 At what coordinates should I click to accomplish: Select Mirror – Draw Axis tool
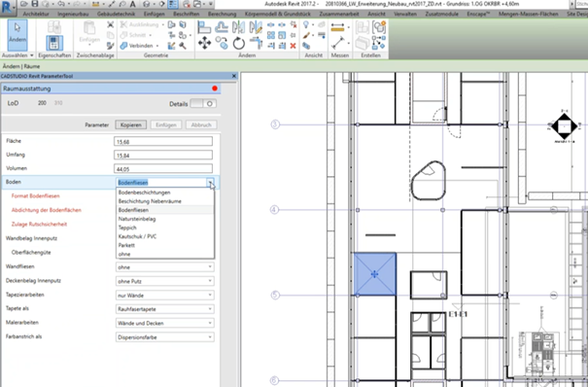(x=256, y=27)
